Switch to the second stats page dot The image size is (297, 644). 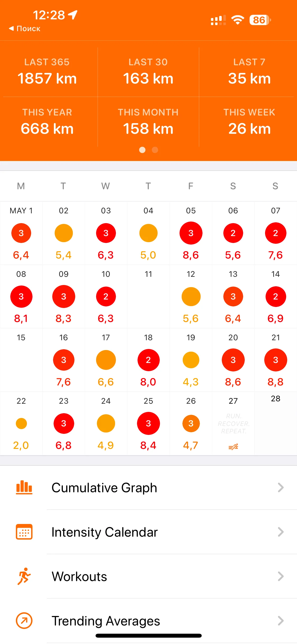tap(155, 150)
